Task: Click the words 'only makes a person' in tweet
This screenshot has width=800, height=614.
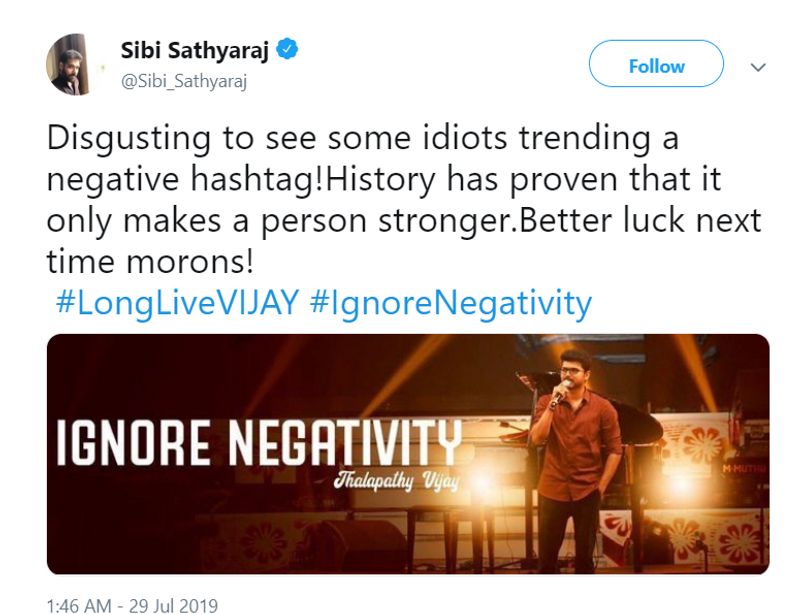Action: 207,222
